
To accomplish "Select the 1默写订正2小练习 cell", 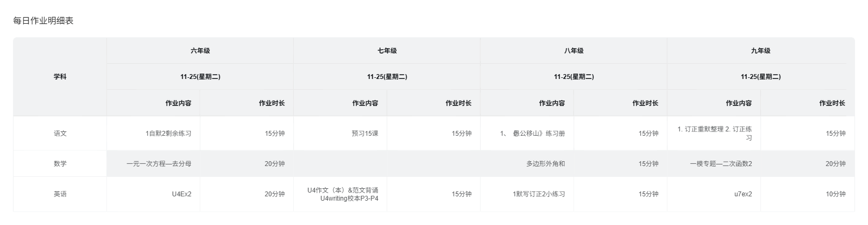I will pyautogui.click(x=539, y=194).
